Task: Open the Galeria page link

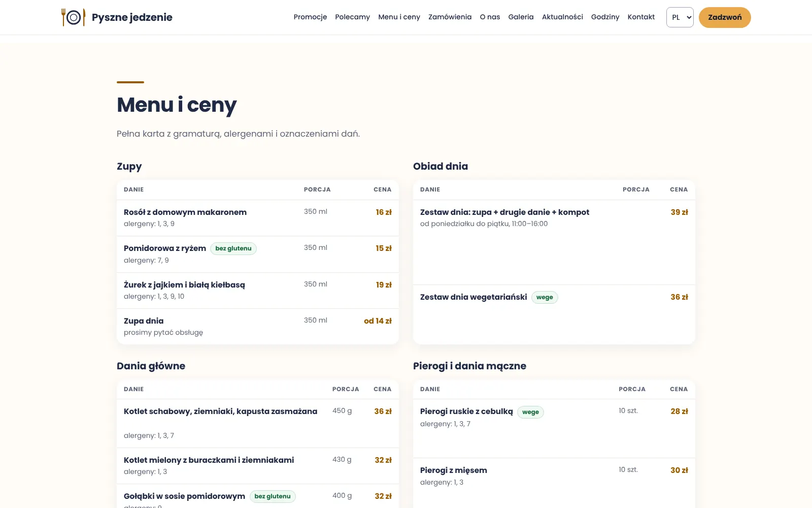Action: [521, 17]
